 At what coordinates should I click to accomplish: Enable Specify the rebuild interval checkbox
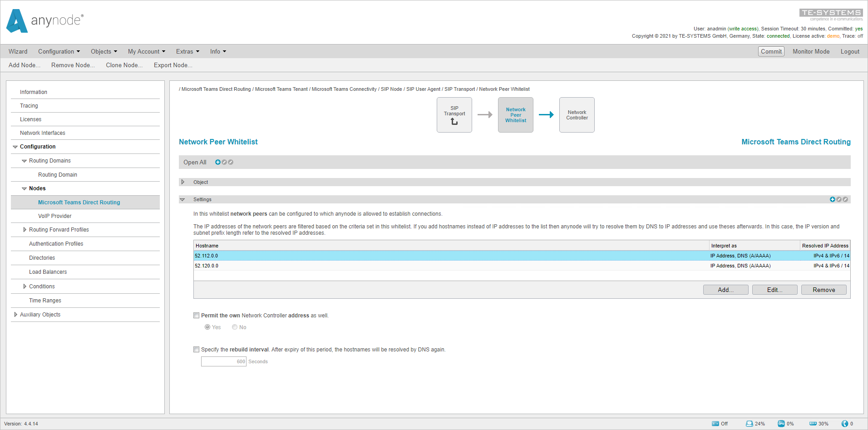197,350
